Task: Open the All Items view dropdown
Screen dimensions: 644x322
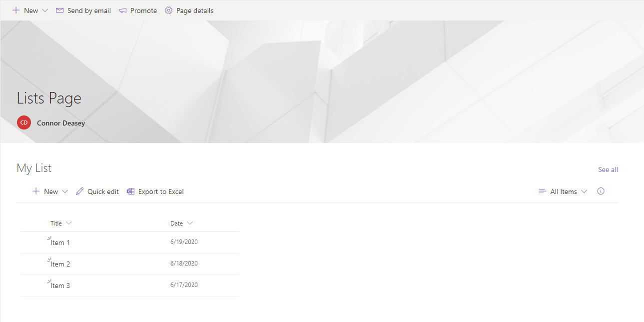Action: point(569,191)
